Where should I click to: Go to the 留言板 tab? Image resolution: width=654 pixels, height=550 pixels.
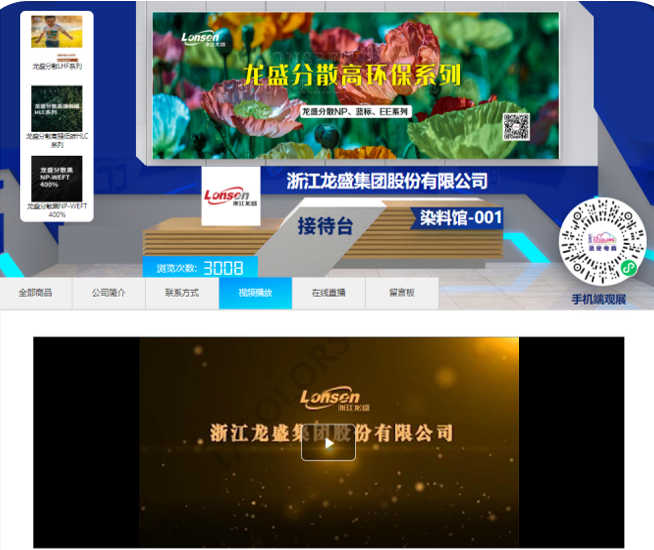(402, 293)
